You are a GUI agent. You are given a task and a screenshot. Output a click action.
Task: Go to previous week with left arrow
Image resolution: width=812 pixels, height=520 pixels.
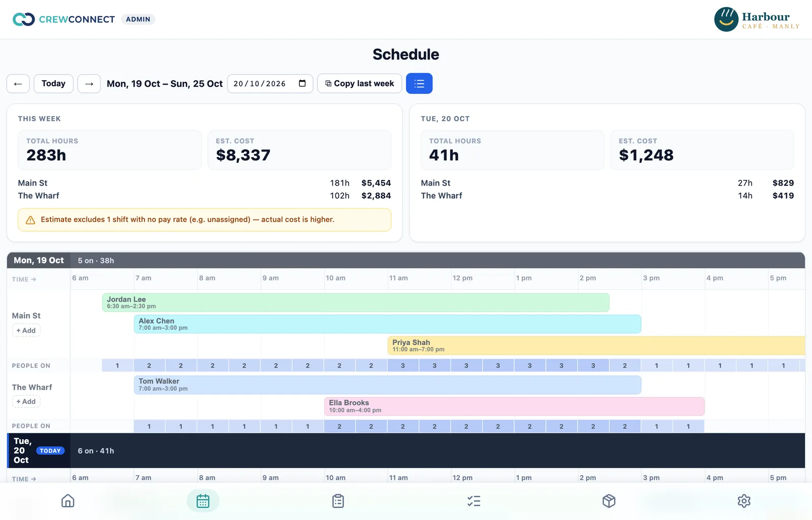pyautogui.click(x=18, y=84)
